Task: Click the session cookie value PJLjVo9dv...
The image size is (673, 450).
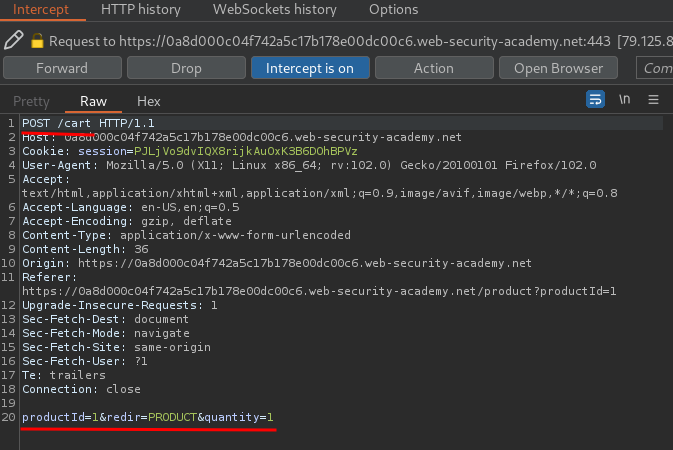Action: 246,151
